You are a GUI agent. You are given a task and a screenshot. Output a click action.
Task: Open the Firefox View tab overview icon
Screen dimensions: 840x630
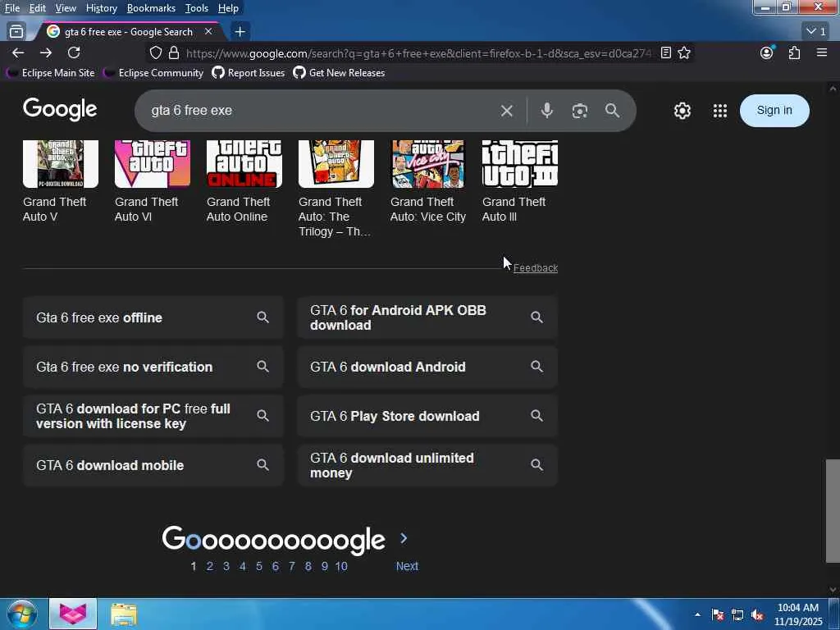coord(16,32)
